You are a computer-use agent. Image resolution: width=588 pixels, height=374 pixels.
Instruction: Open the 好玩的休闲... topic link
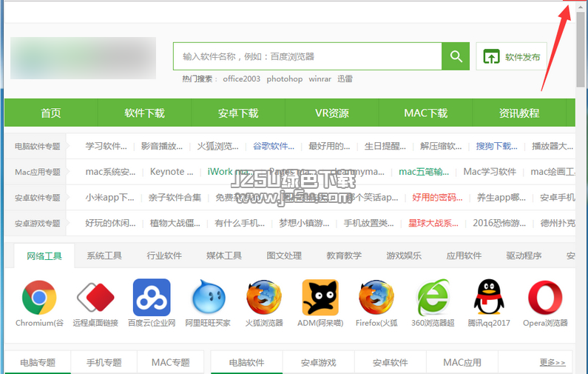tap(111, 223)
